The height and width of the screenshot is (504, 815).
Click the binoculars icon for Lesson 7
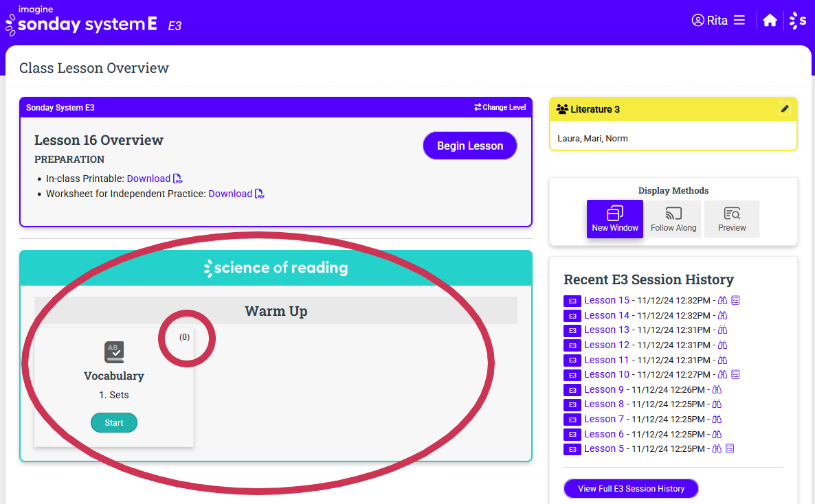pyautogui.click(x=717, y=420)
